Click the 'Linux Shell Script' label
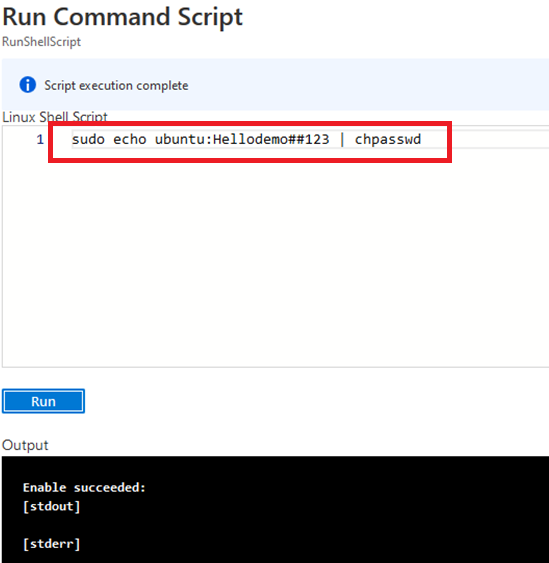 click(55, 117)
